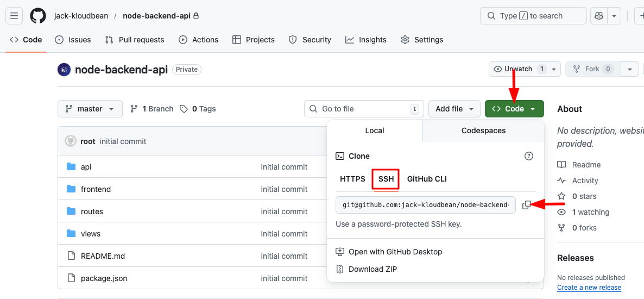Click the root commit author avatar
The height and width of the screenshot is (299, 644).
[71, 141]
